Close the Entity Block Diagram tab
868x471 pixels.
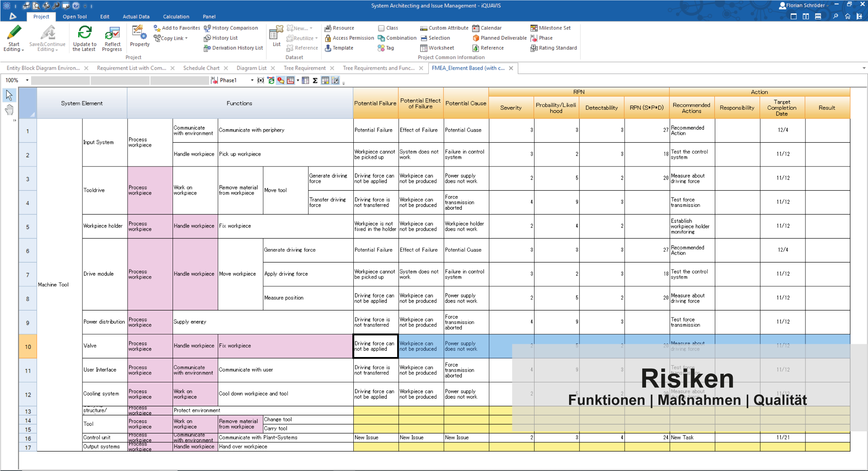(86, 68)
